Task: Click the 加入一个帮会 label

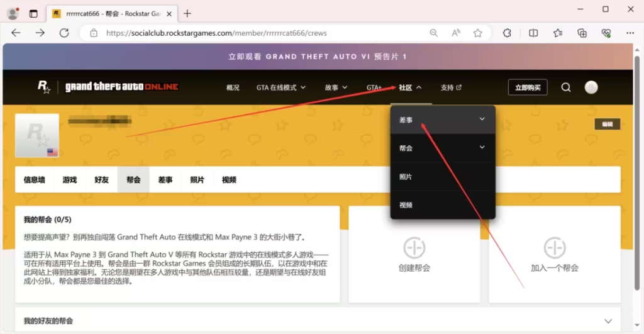Action: tap(555, 268)
